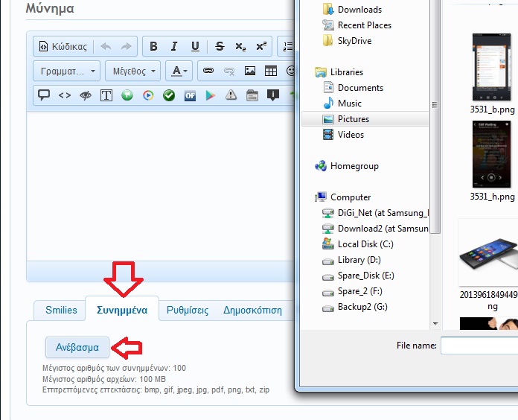Screen dimensions: 518x420
Task: Open the DiGi_Net network drive
Action: click(x=375, y=213)
